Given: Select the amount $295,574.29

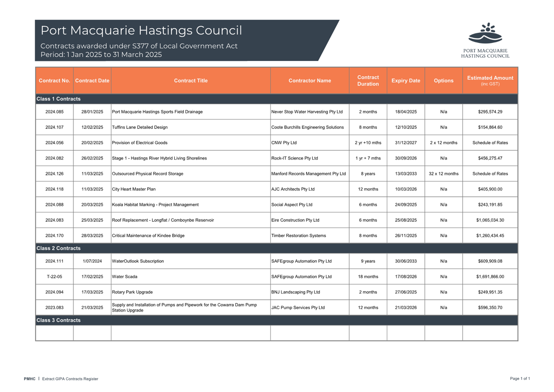Looking at the screenshot, I should point(490,112).
